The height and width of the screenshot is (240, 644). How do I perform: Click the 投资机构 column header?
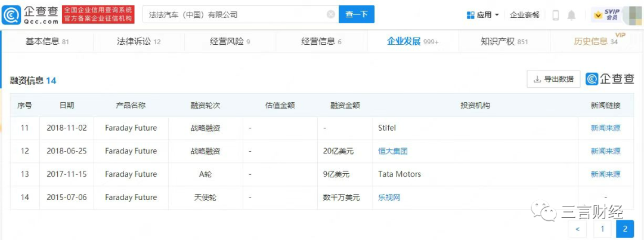475,105
